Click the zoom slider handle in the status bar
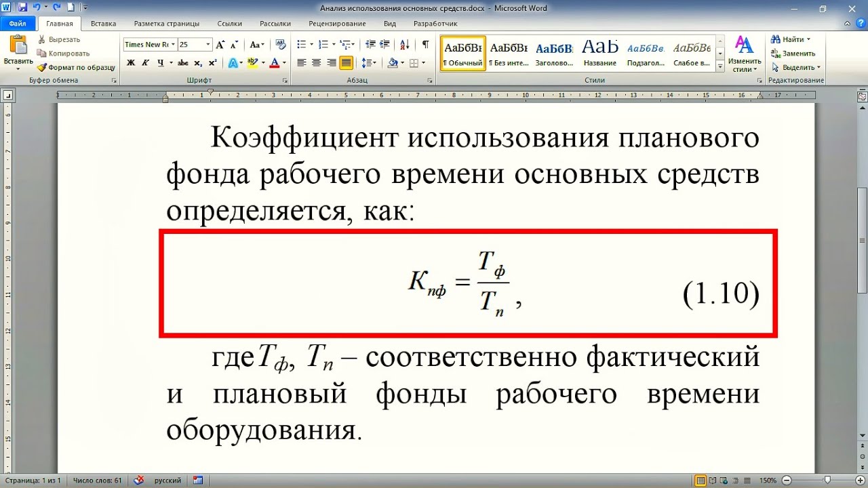This screenshot has width=868, height=488. point(827,480)
